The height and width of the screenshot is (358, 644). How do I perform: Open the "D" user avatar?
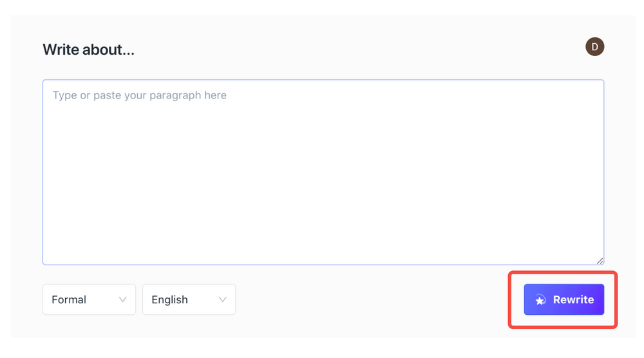(594, 47)
